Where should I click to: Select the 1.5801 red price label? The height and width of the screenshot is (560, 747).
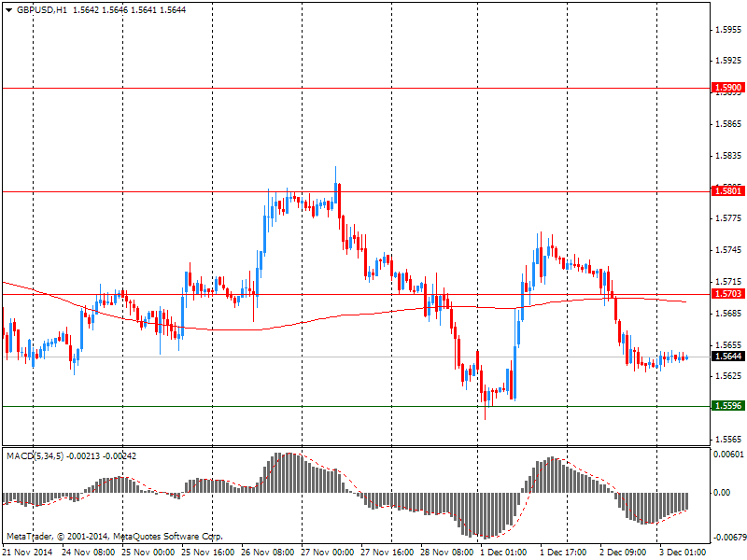pyautogui.click(x=727, y=191)
